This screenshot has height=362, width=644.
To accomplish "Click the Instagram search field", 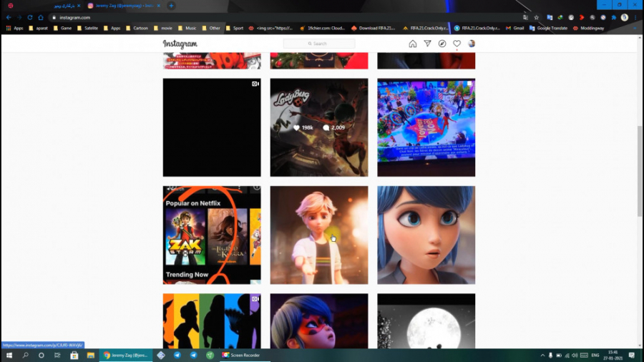I will (x=319, y=44).
